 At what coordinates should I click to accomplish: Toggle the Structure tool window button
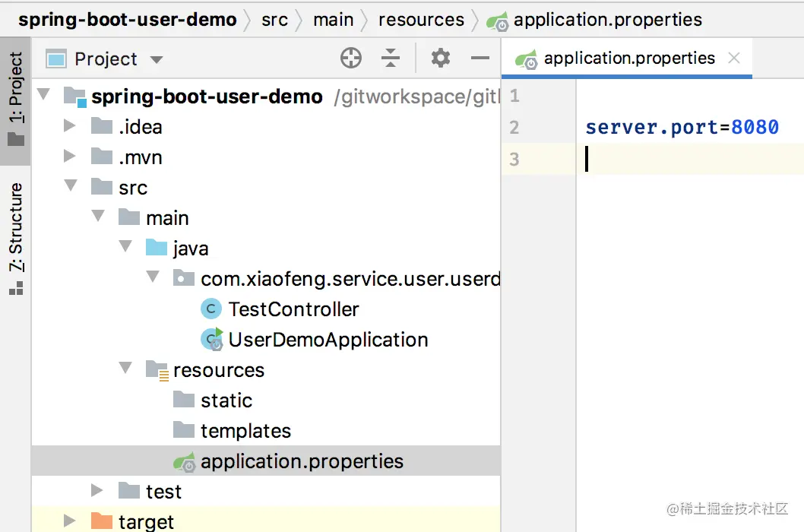tap(15, 237)
